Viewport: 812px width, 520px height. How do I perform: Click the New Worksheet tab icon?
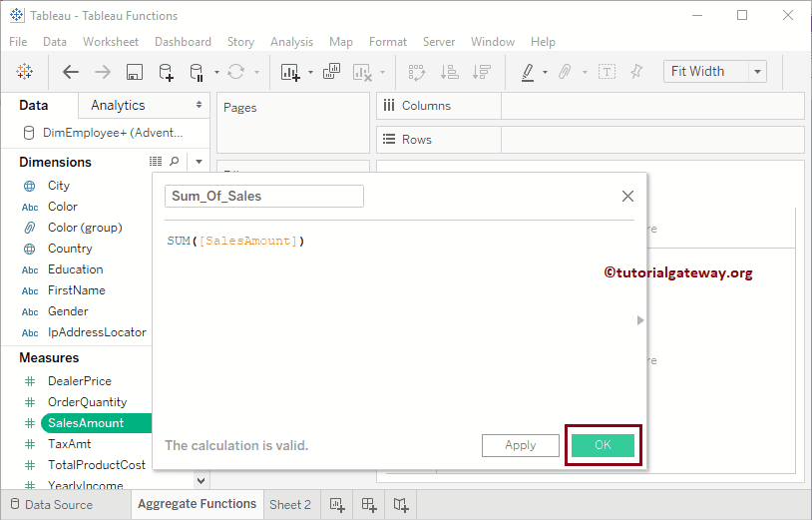pos(337,504)
